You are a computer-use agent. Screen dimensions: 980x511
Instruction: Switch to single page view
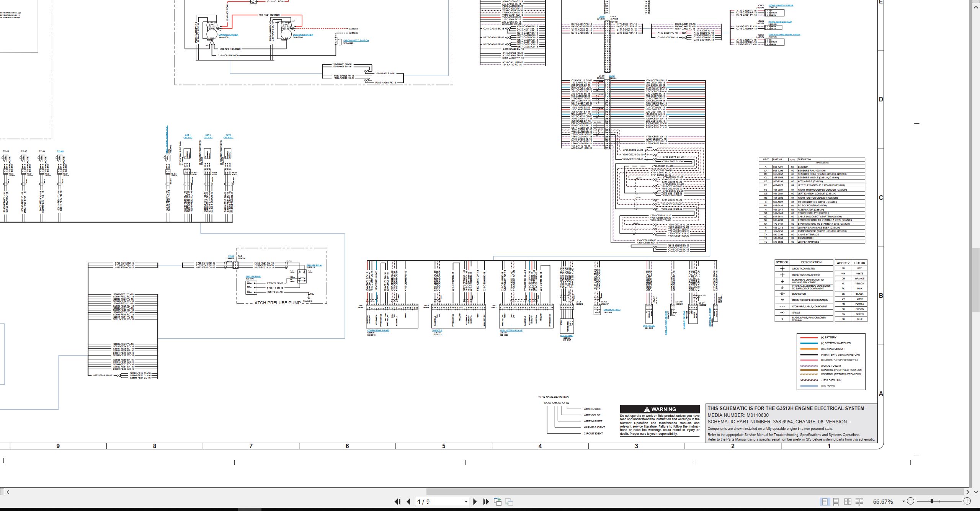click(x=825, y=501)
